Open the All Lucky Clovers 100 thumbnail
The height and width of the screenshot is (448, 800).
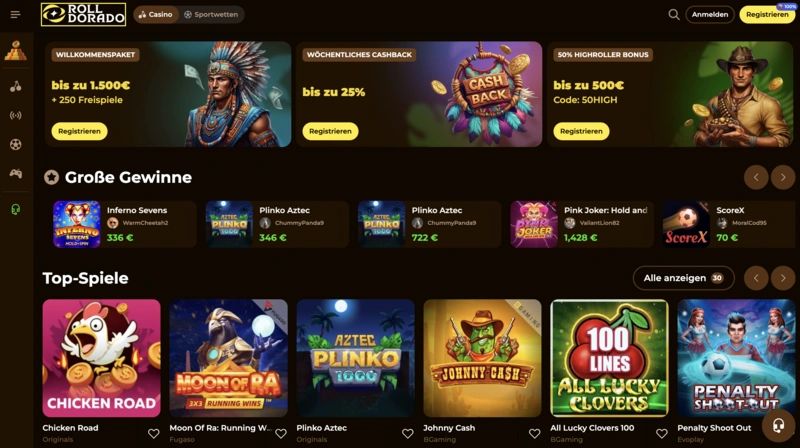point(609,358)
